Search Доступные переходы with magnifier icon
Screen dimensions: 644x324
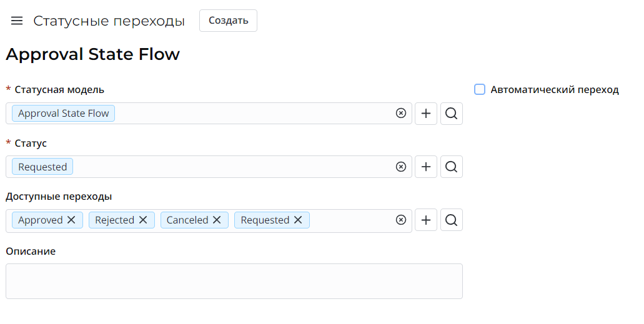(x=452, y=220)
